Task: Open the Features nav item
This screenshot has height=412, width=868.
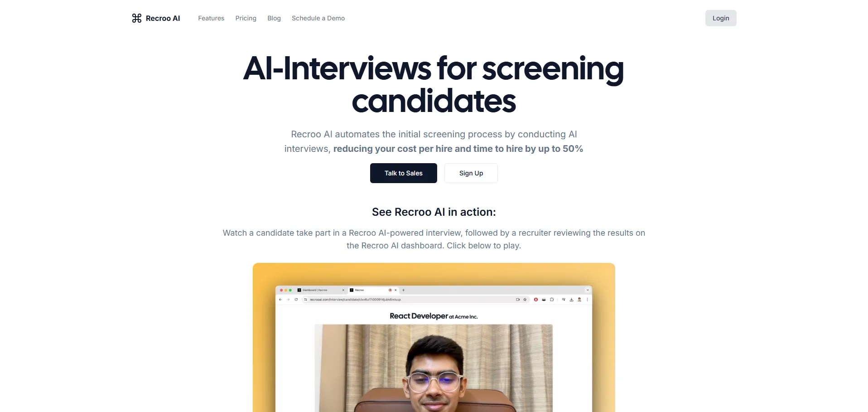Action: click(x=211, y=18)
